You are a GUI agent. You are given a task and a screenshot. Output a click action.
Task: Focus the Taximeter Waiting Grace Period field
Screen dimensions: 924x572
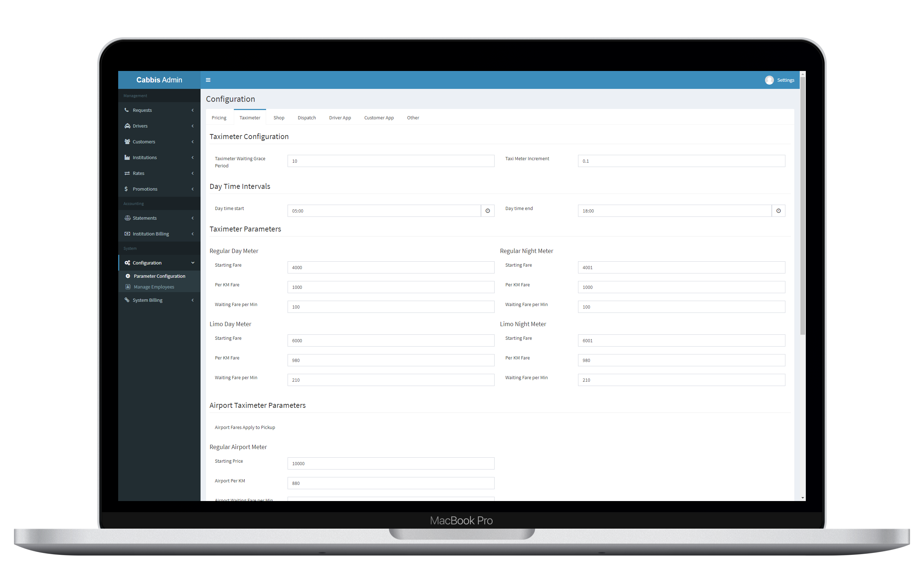[391, 161]
